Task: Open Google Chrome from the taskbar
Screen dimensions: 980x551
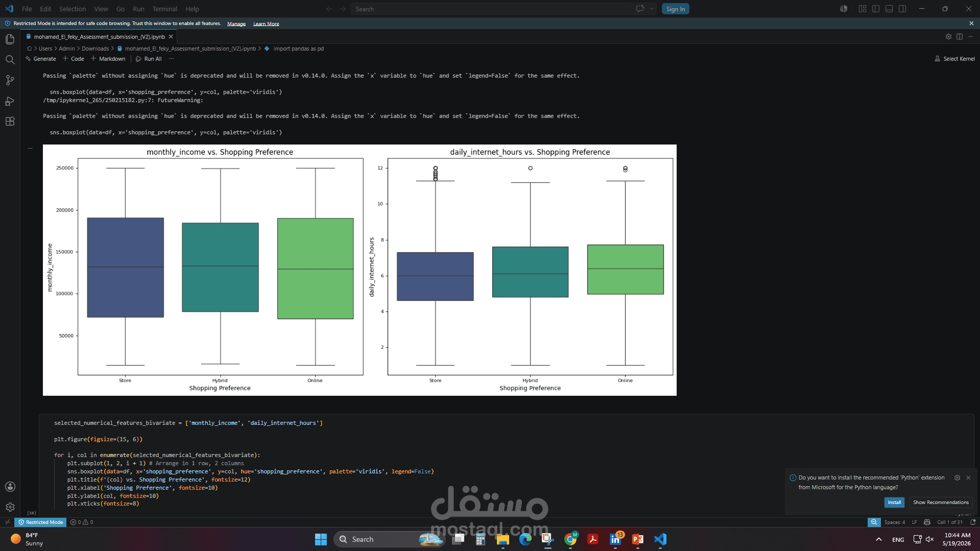Action: pos(570,539)
